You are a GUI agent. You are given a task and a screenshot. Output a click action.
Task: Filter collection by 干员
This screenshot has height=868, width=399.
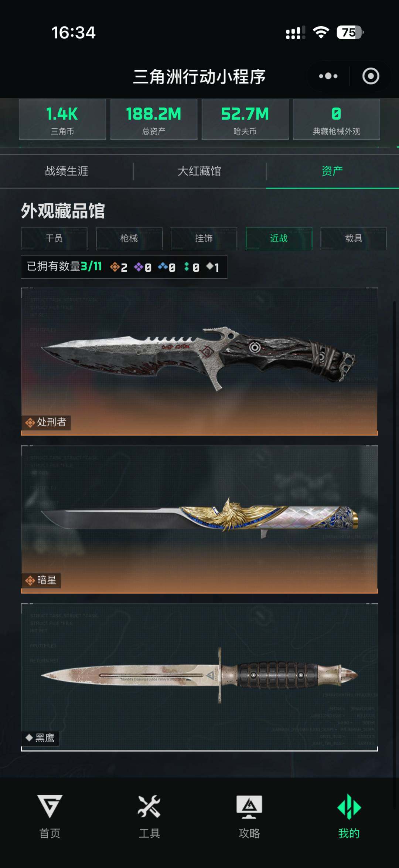(54, 238)
